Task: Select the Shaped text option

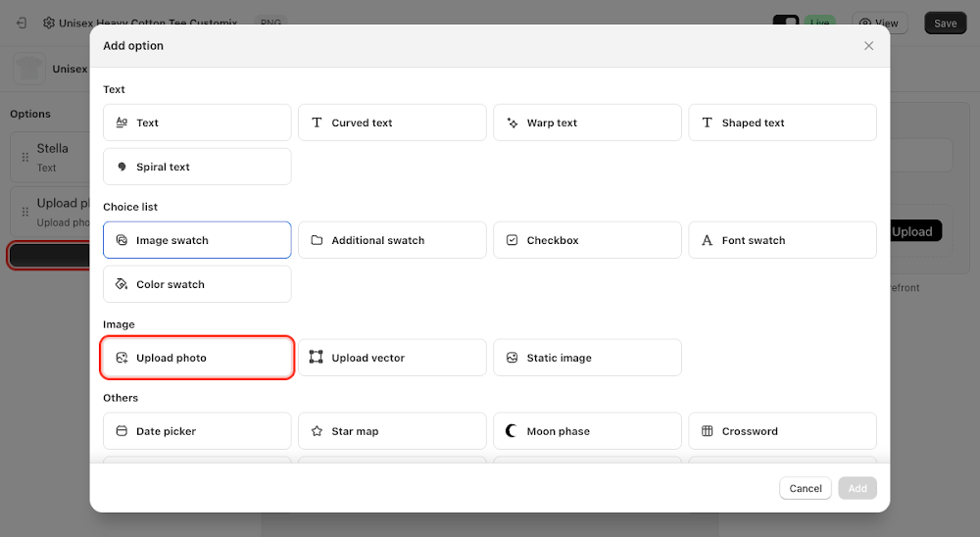Action: tap(782, 122)
